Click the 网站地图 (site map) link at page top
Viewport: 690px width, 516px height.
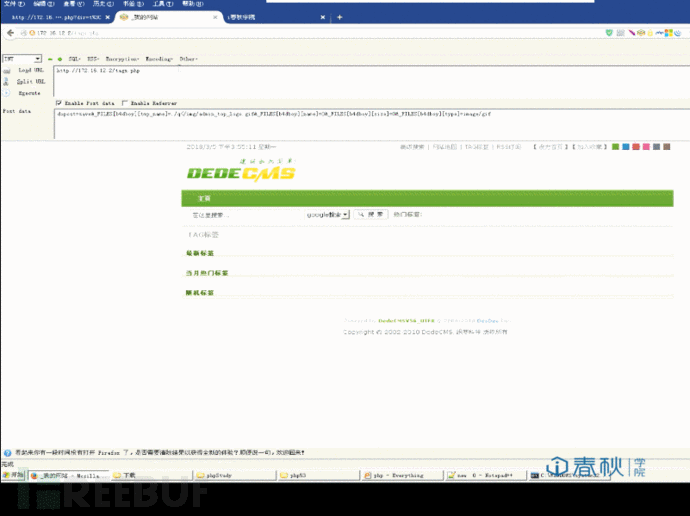coord(444,147)
